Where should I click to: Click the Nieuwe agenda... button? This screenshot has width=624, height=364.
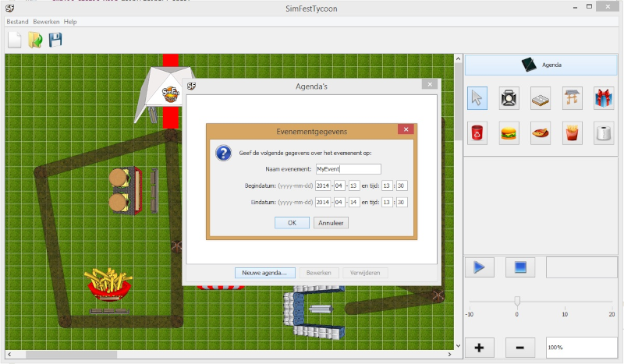[x=265, y=273]
